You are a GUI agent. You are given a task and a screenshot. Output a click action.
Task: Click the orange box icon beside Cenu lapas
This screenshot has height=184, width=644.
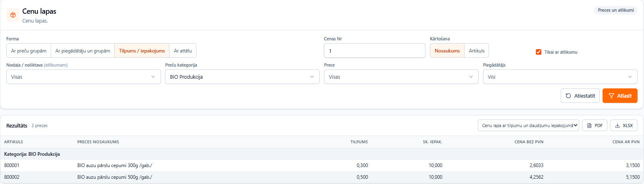[13, 15]
